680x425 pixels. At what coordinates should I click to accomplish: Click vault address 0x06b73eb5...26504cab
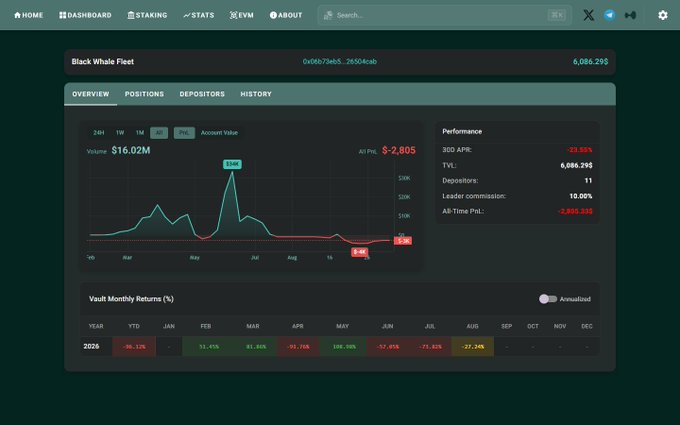pos(340,62)
